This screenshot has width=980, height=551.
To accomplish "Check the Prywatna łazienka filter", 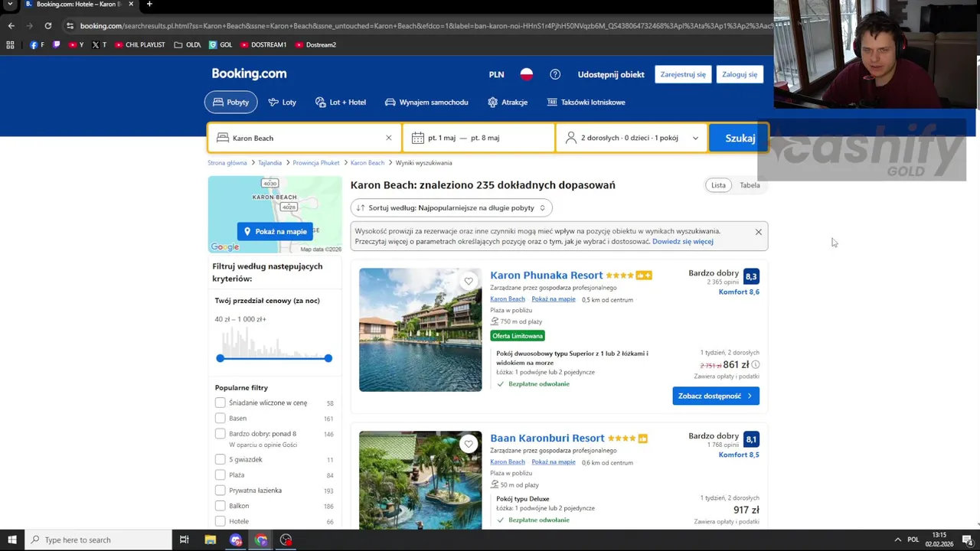I will [220, 490].
